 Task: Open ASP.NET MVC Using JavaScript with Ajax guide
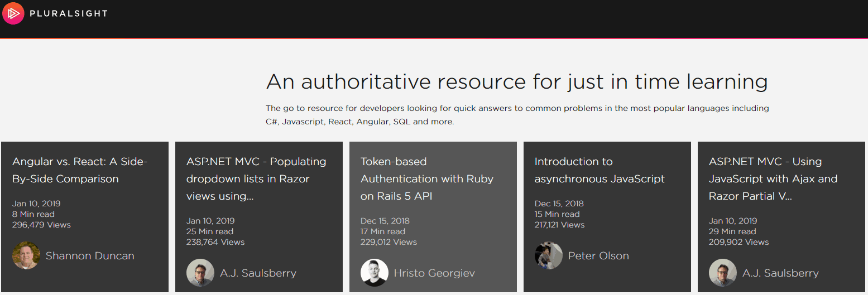click(773, 178)
